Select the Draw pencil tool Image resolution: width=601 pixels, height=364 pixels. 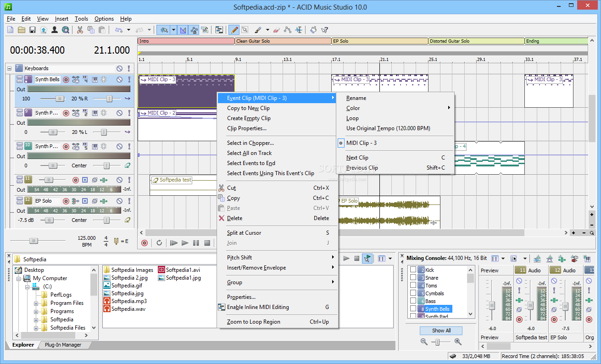(x=234, y=30)
